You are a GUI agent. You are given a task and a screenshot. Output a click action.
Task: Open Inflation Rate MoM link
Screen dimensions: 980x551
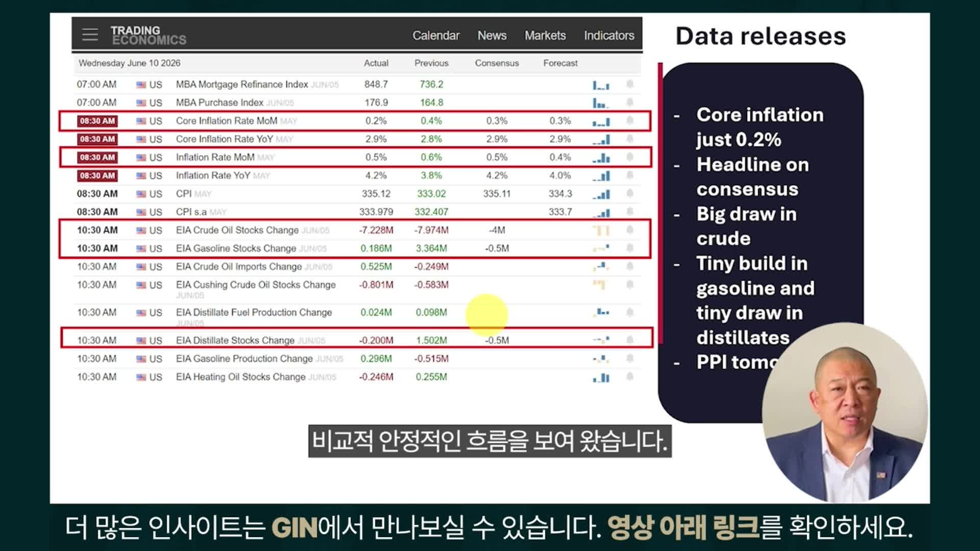[215, 157]
